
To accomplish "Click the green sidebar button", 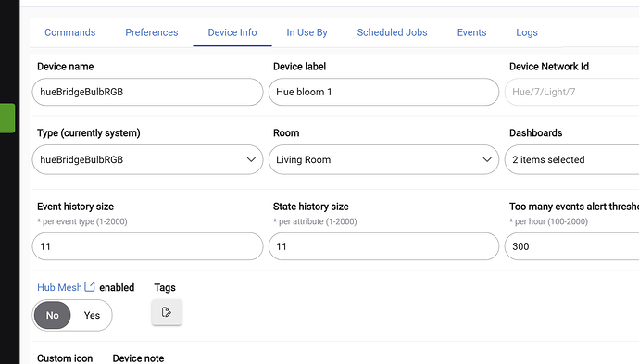I will [7, 119].
